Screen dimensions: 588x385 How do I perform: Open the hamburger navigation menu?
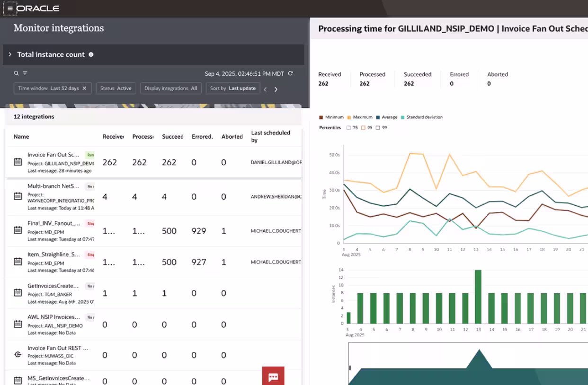[10, 9]
